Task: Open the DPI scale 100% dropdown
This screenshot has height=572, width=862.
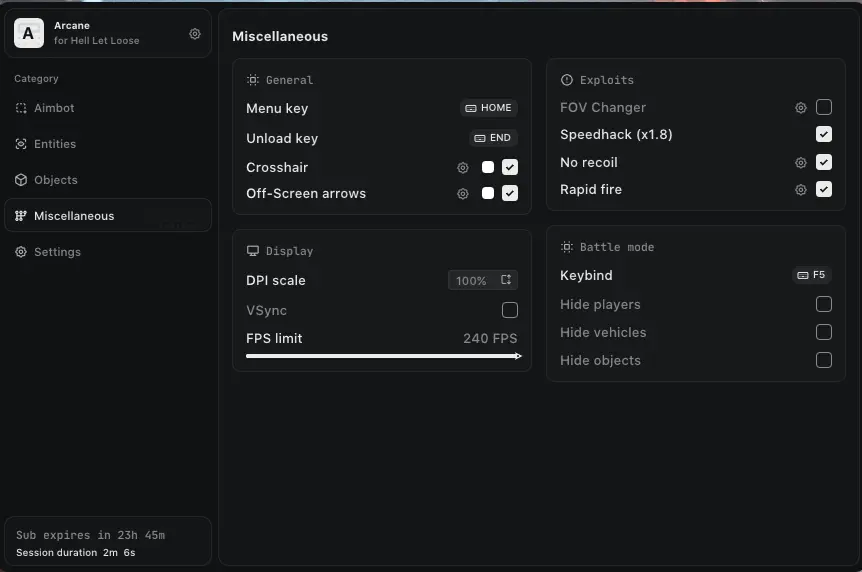Action: pos(483,281)
